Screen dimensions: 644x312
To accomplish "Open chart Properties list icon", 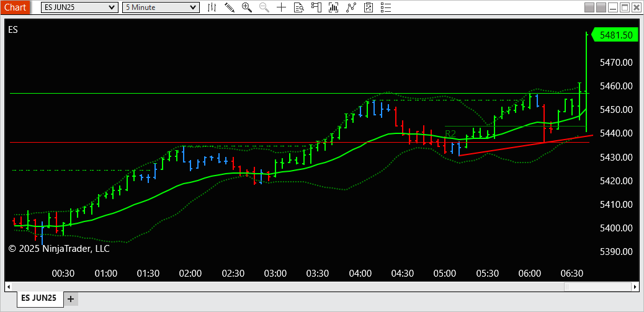I will tap(386, 7).
